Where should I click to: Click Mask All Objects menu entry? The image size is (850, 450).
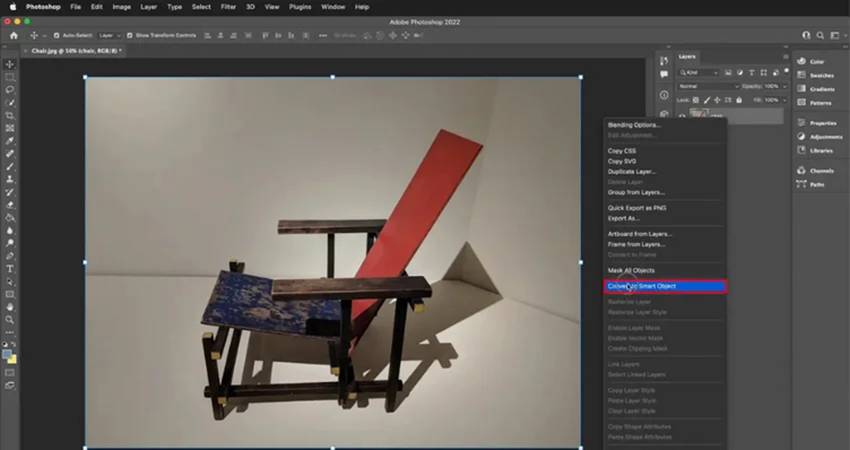(631, 271)
